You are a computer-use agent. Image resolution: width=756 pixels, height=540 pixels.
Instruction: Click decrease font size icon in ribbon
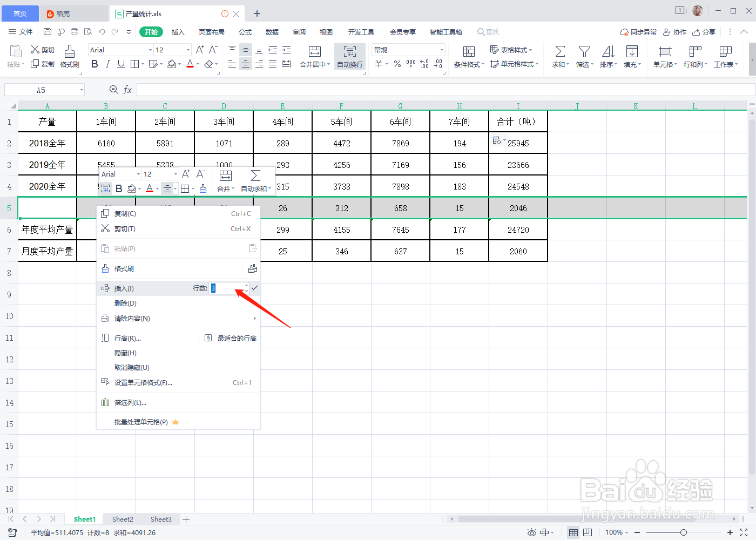(213, 50)
